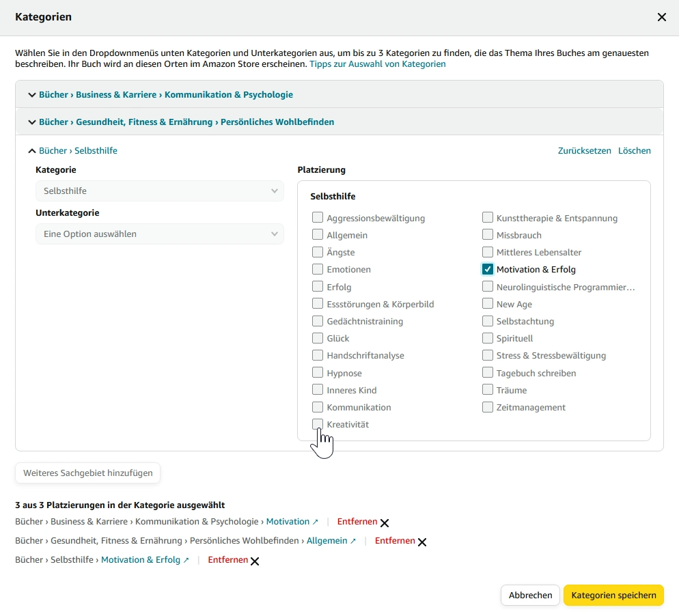The image size is (679, 616).
Task: Check the Kreativität checkbox
Action: [318, 424]
